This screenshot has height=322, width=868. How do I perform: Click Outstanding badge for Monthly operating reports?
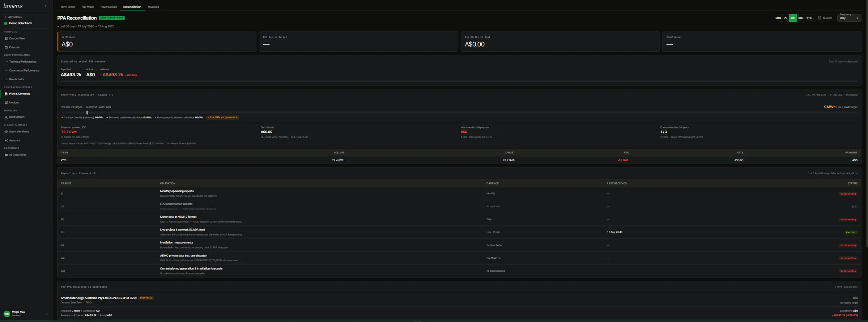(x=848, y=194)
